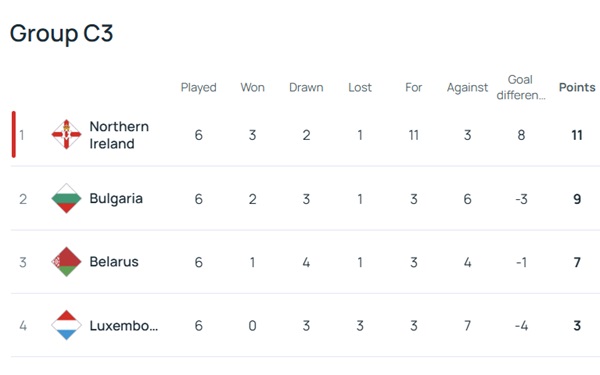Select the Won column header
Image resolution: width=600 pixels, height=375 pixels.
pyautogui.click(x=253, y=87)
